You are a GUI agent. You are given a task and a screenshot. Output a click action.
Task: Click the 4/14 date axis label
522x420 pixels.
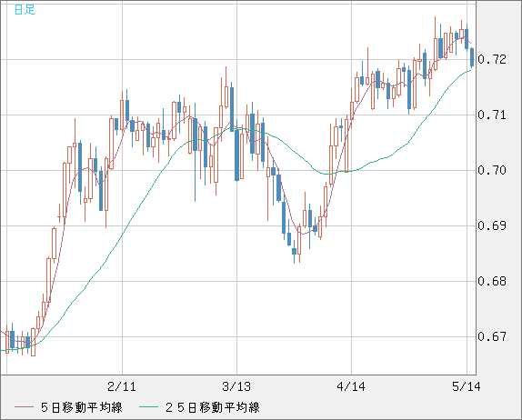coord(351,386)
